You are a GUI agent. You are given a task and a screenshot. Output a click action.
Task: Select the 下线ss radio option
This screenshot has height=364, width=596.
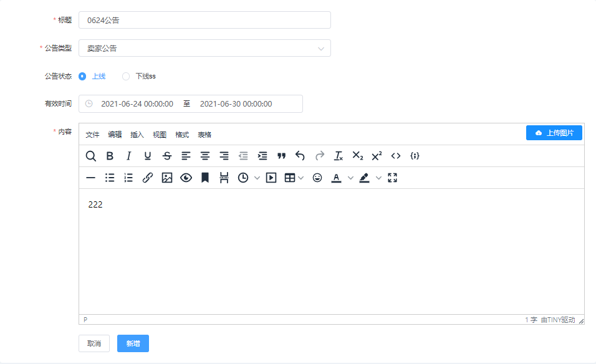coord(126,76)
